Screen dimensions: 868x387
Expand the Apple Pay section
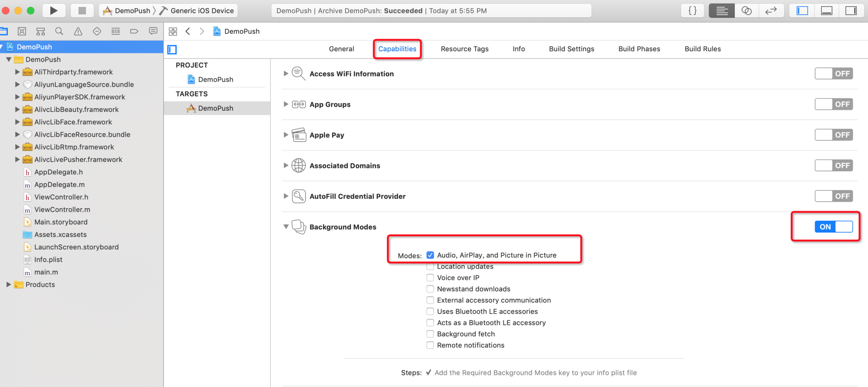point(286,135)
